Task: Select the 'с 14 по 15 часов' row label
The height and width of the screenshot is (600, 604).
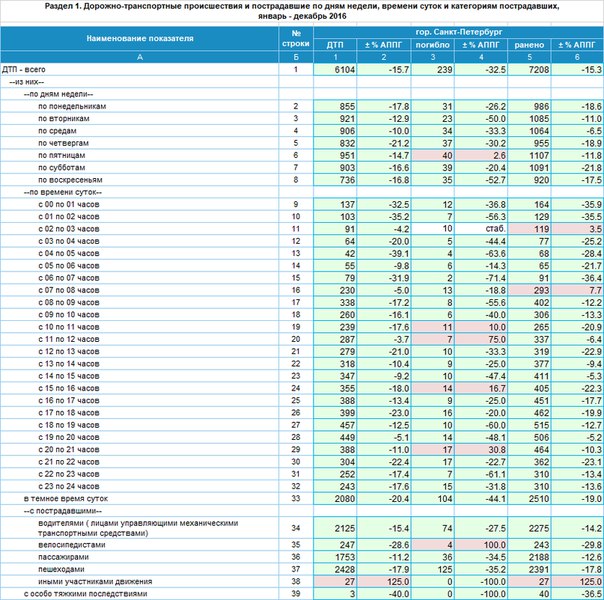Action: 69,376
